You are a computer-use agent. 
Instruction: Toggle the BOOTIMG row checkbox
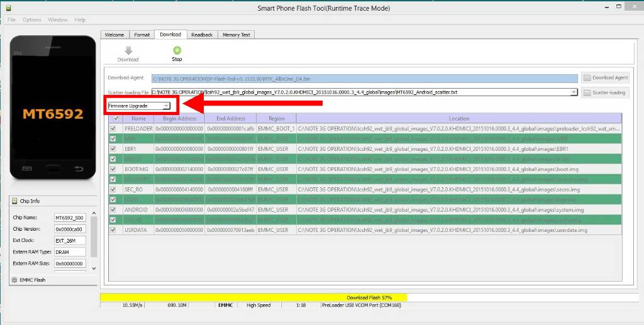(113, 169)
